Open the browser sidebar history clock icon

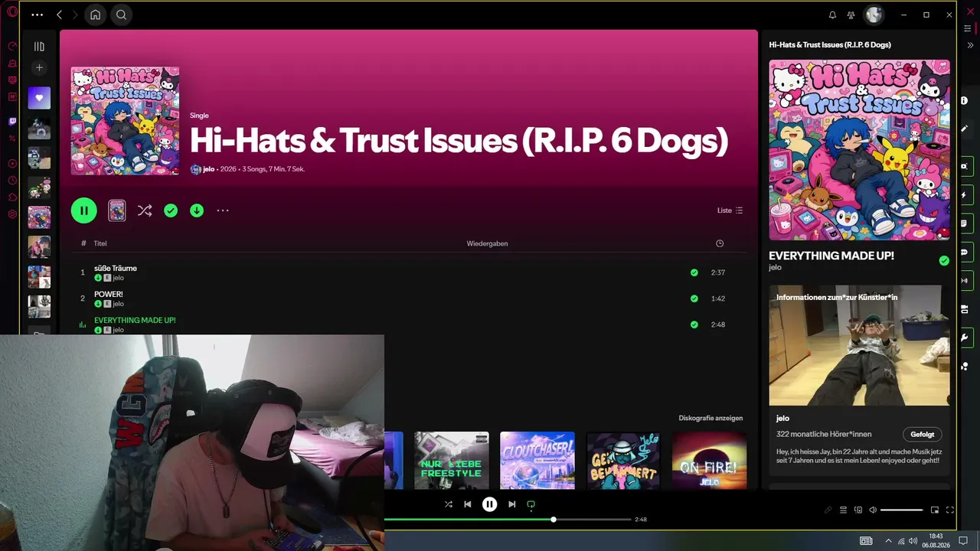[12, 181]
